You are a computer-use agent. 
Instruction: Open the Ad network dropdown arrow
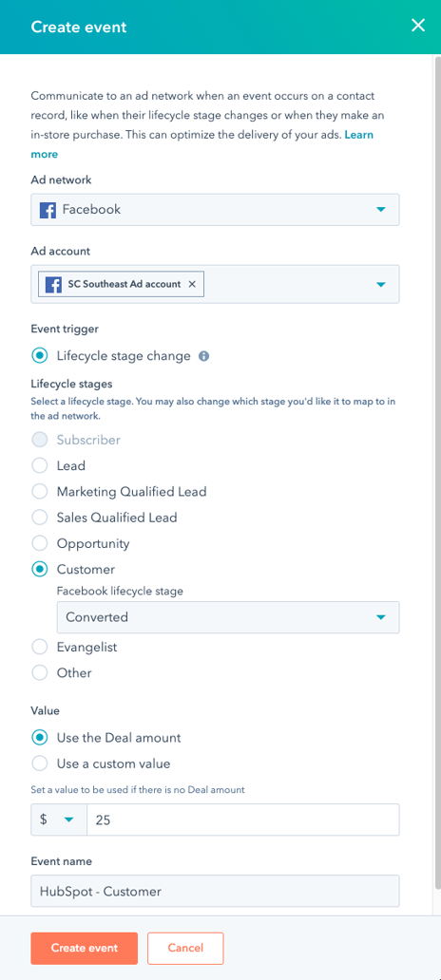point(381,209)
